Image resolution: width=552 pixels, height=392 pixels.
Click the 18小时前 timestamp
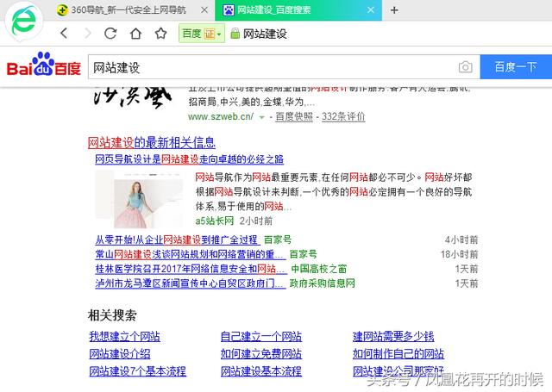point(459,254)
